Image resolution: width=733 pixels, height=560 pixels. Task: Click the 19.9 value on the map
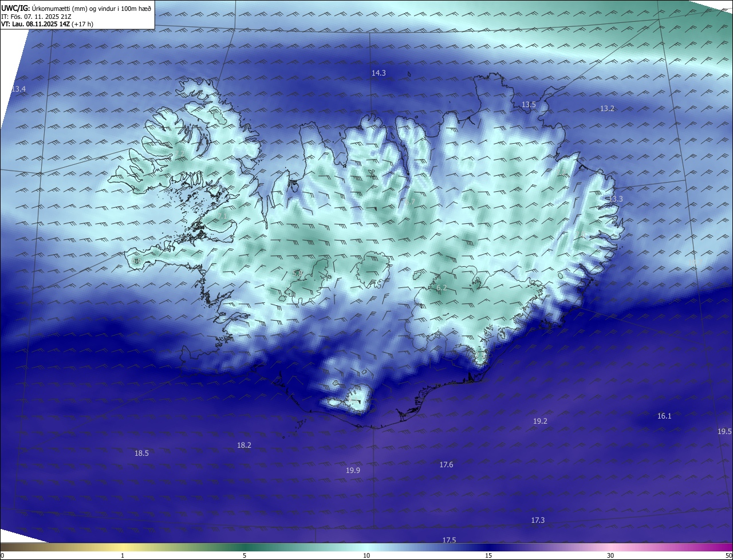[353, 470]
